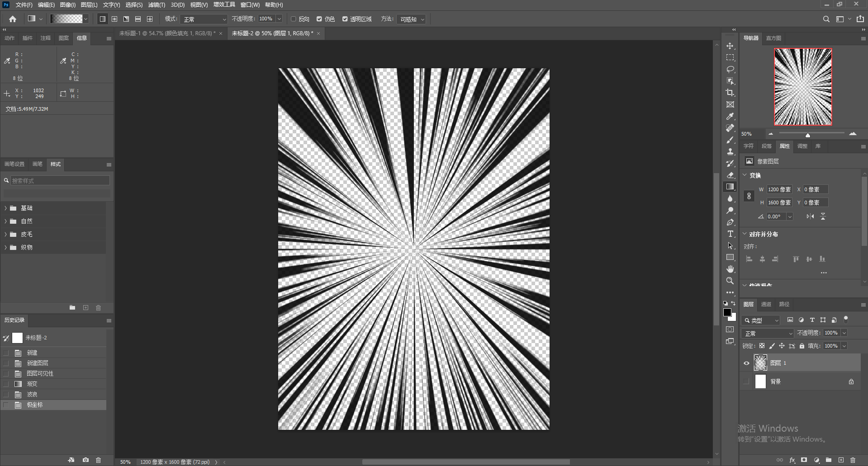This screenshot has height=466, width=868.
Task: Switch to 未标题-1 document tab
Action: pyautogui.click(x=167, y=33)
